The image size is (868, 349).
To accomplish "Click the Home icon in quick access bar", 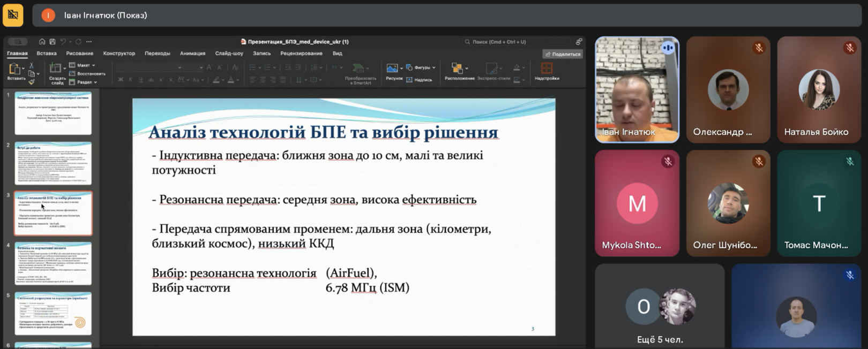I will (x=42, y=42).
